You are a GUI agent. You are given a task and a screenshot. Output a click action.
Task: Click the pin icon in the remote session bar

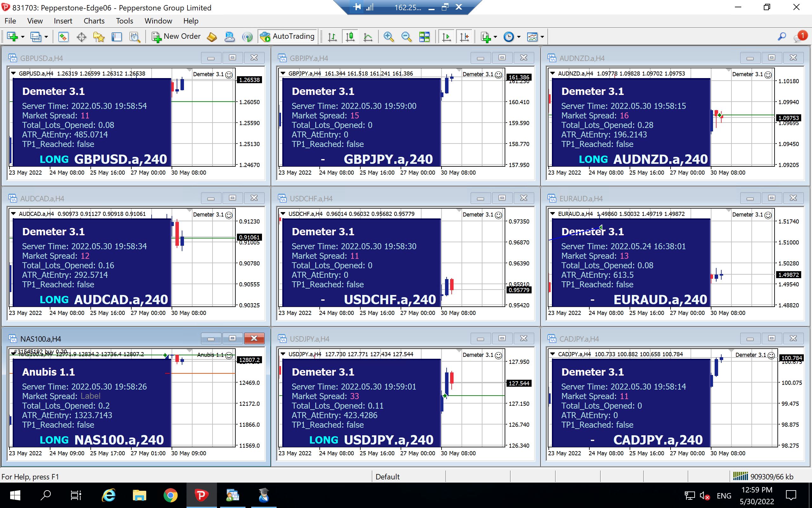357,7
